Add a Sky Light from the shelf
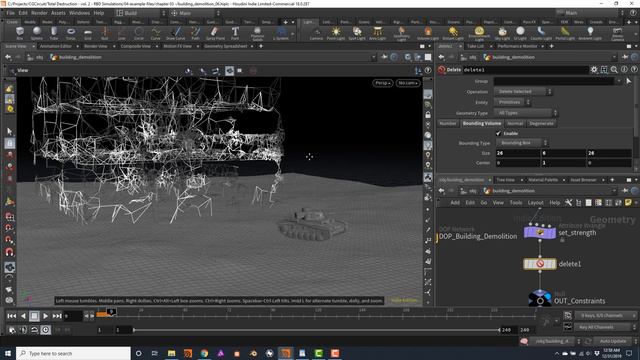640x360 pixels. point(502,33)
